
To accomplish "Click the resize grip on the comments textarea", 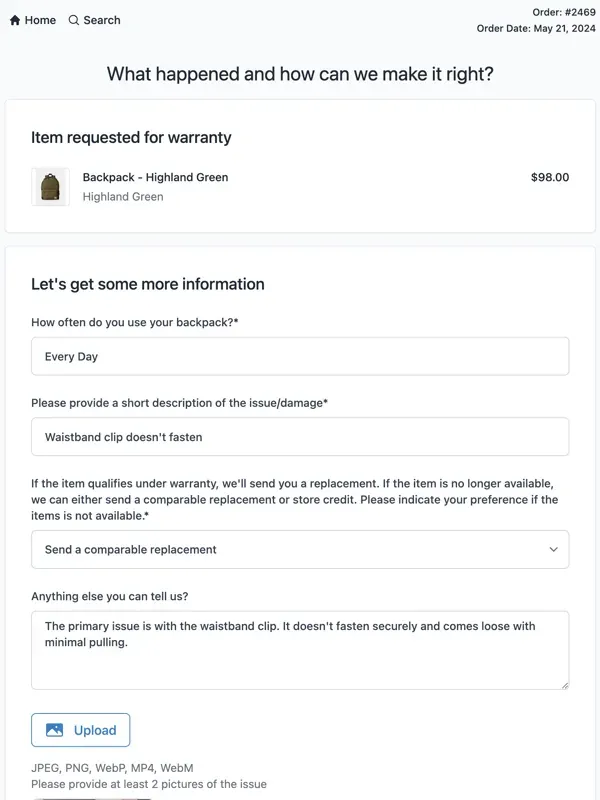I will click(563, 685).
